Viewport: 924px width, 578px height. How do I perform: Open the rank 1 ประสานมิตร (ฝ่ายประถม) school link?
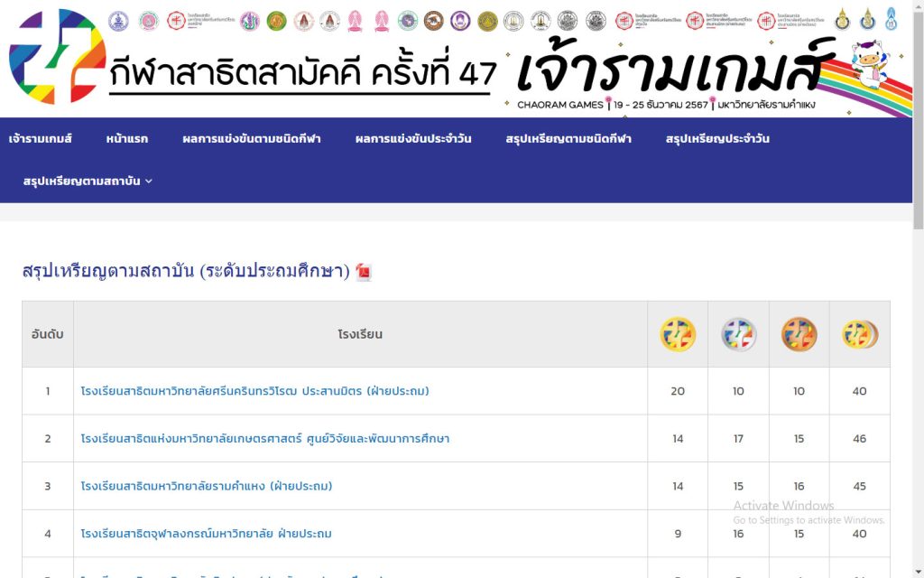point(254,391)
